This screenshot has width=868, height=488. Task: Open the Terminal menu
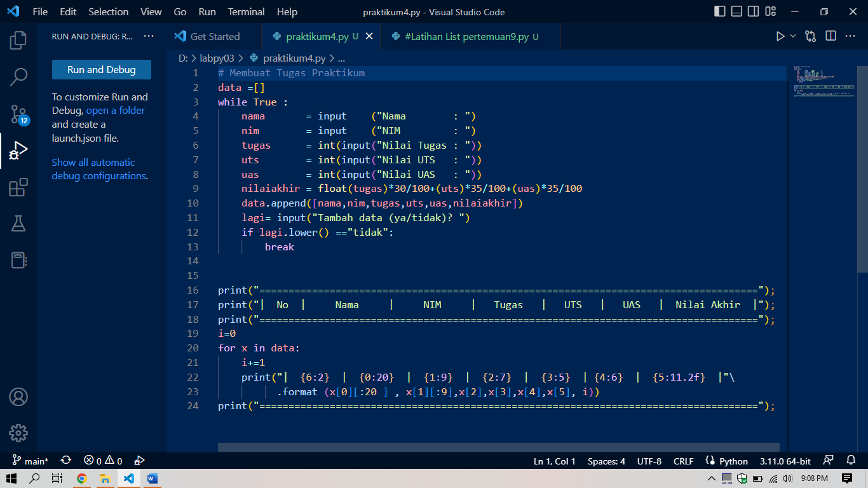coord(247,11)
